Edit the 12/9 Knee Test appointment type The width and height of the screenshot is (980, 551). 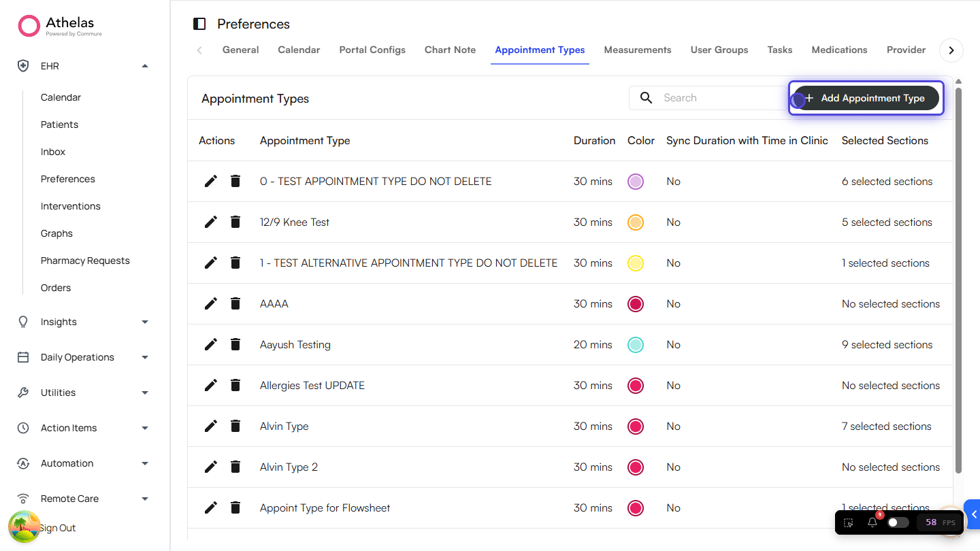(x=211, y=222)
